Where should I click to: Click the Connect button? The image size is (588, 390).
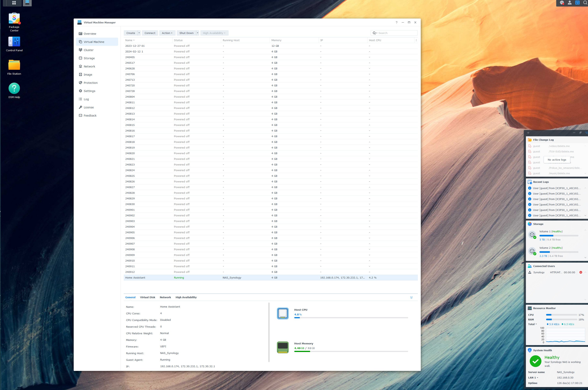point(150,33)
